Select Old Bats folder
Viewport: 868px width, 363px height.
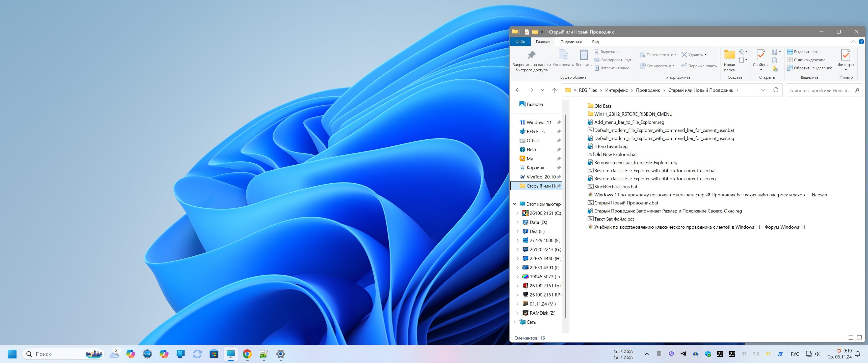pos(599,106)
